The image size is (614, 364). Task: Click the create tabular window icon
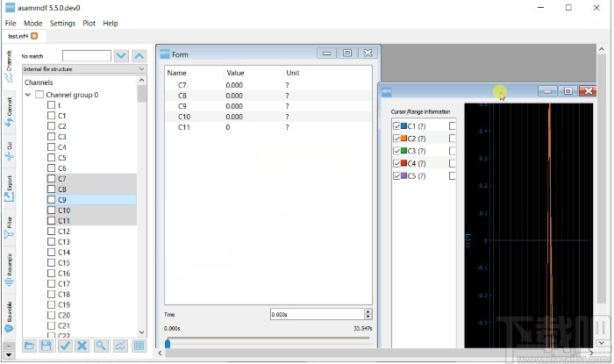pos(139,346)
